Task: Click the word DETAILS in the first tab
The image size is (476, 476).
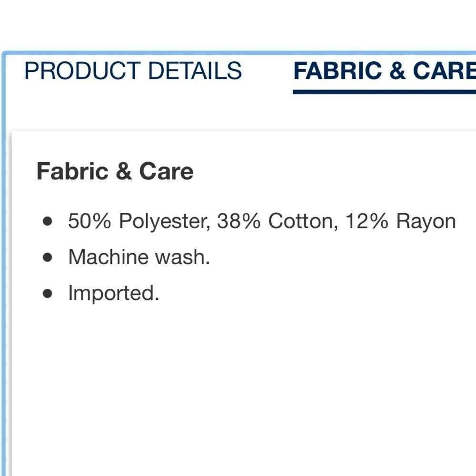Action: [195, 71]
